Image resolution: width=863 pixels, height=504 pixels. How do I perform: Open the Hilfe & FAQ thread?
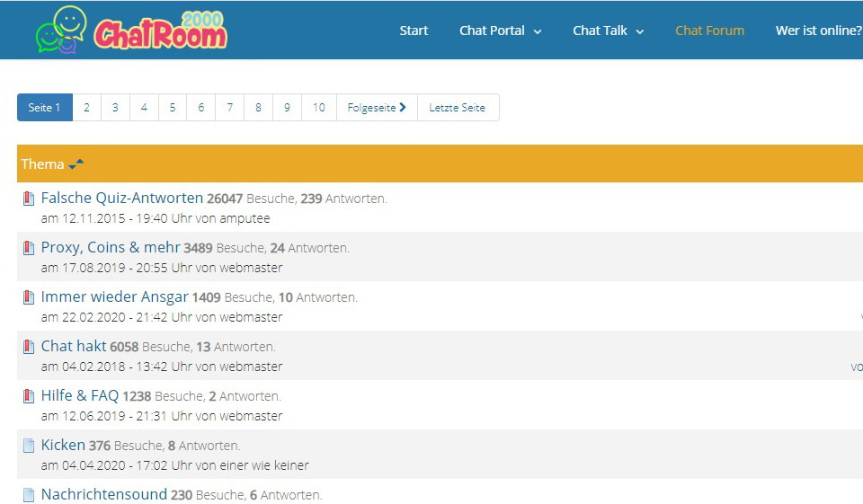(80, 395)
